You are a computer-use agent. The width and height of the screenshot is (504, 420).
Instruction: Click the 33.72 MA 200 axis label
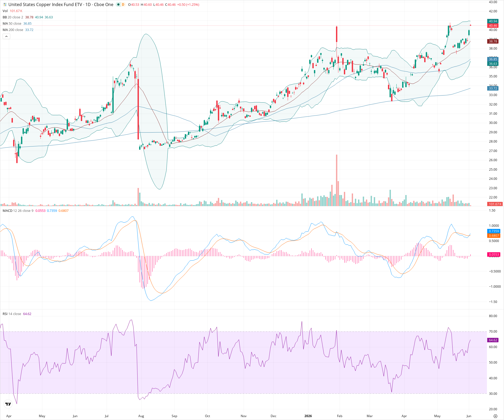click(493, 88)
